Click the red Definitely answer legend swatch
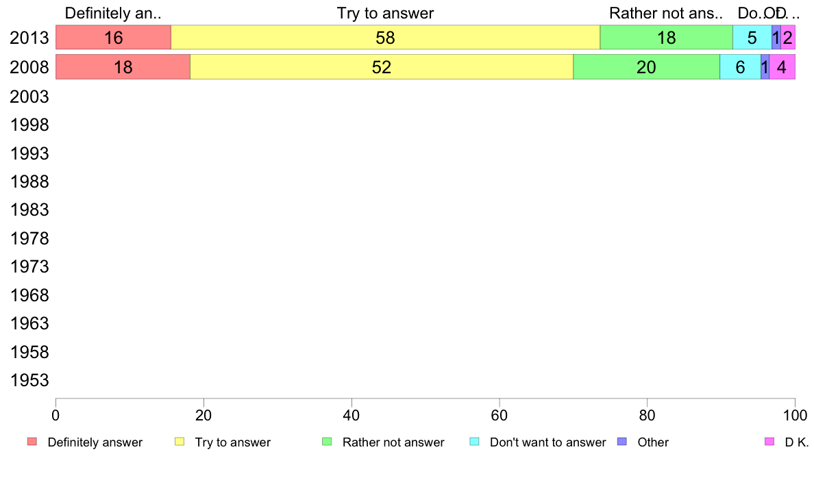Image resolution: width=814 pixels, height=504 pixels. coord(32,442)
